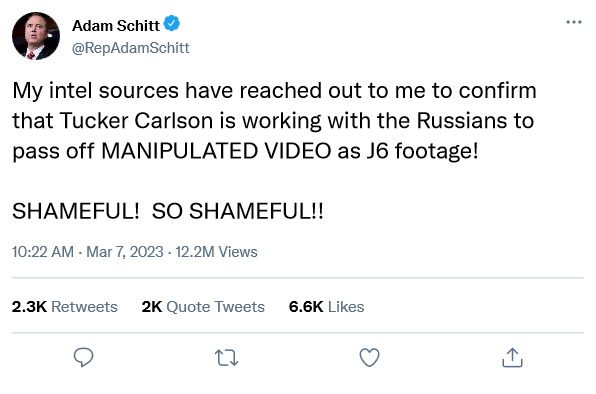Click the MANIPULATED VIDEO text in tweet

[x=216, y=151]
